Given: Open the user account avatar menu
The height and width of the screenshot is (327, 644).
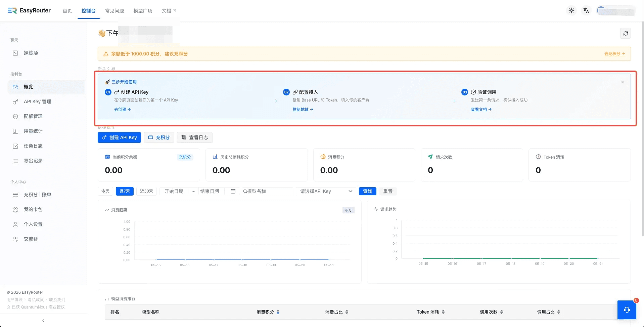Looking at the screenshot, I should point(616,11).
